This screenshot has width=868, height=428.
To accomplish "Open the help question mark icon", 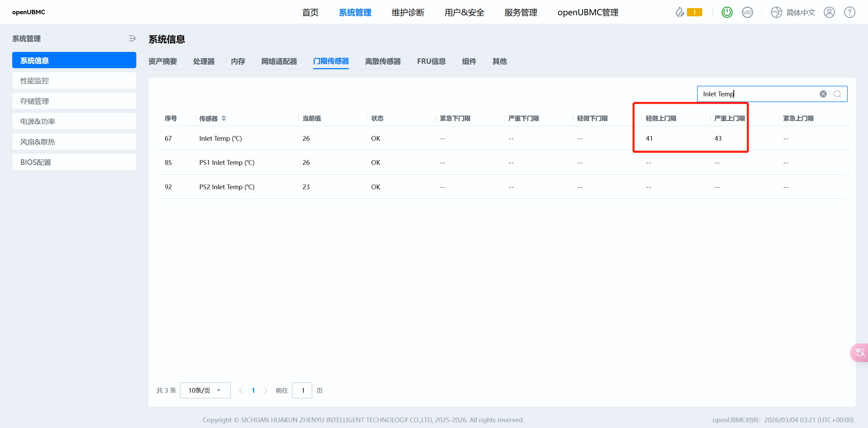I will click(850, 13).
